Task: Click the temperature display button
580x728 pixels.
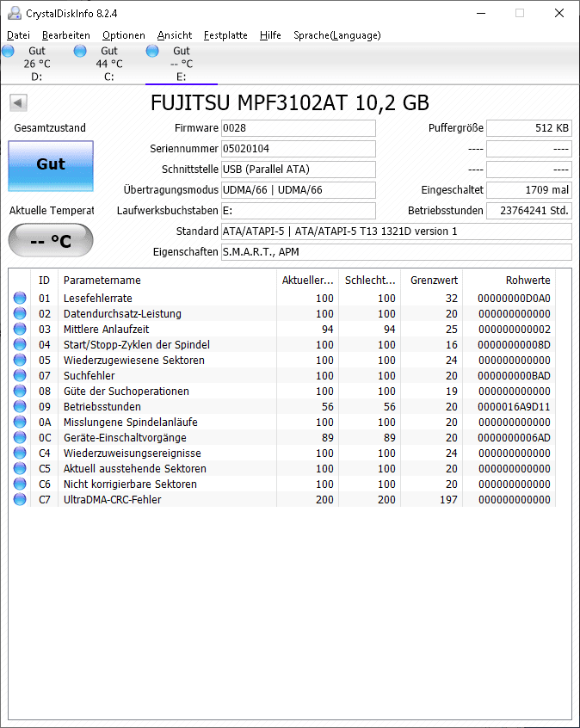Action: click(51, 240)
